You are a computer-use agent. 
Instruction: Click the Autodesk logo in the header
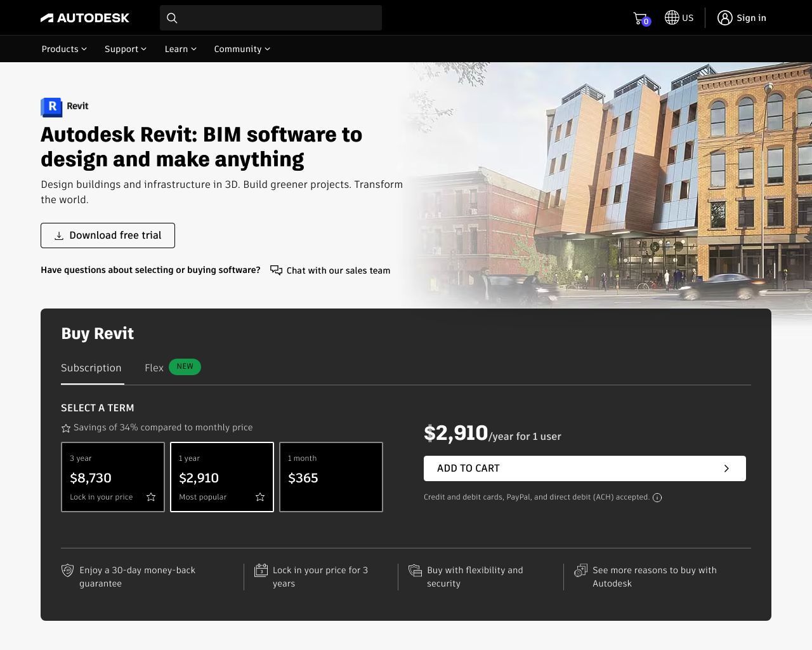[x=84, y=18]
